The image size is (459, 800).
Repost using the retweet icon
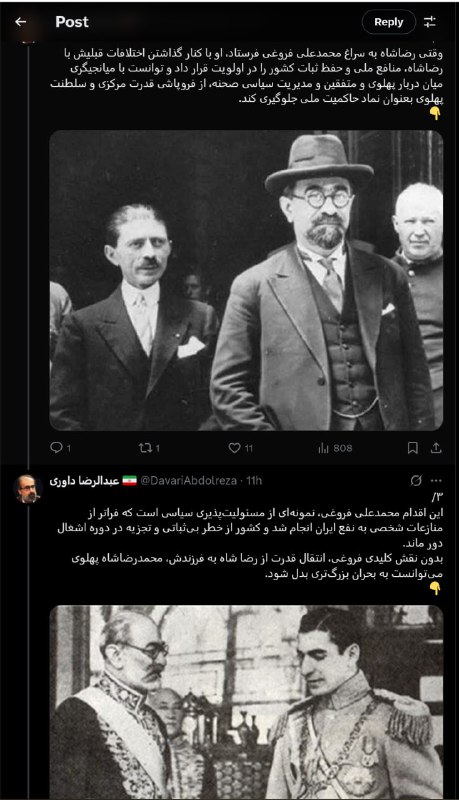tap(149, 448)
